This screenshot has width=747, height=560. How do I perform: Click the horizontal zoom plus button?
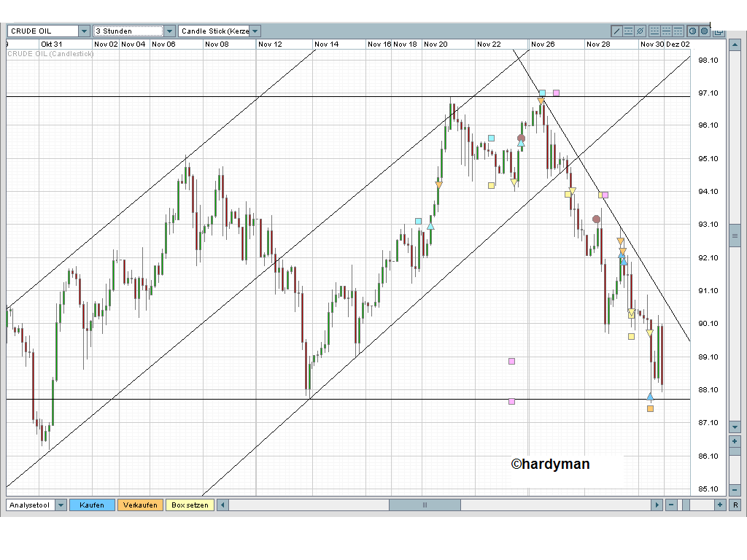(720, 505)
